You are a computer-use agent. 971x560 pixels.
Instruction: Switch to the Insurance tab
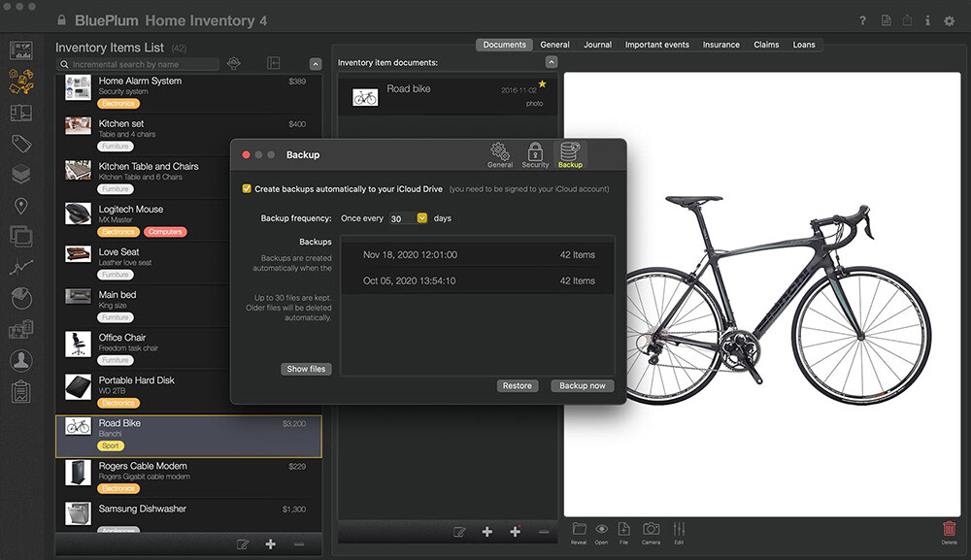point(720,45)
